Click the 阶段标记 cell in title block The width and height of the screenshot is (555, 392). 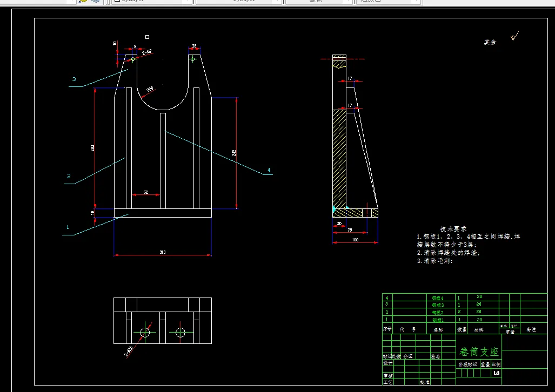pyautogui.click(x=468, y=364)
